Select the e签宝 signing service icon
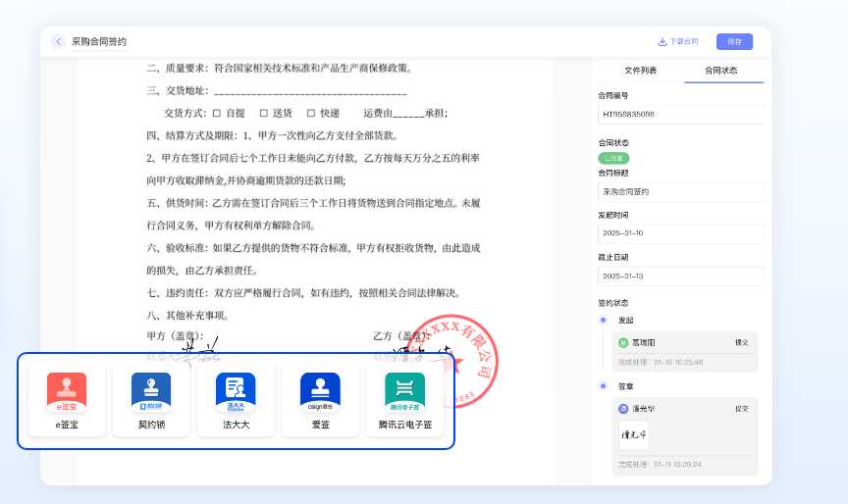The height and width of the screenshot is (504, 848). pos(67,392)
